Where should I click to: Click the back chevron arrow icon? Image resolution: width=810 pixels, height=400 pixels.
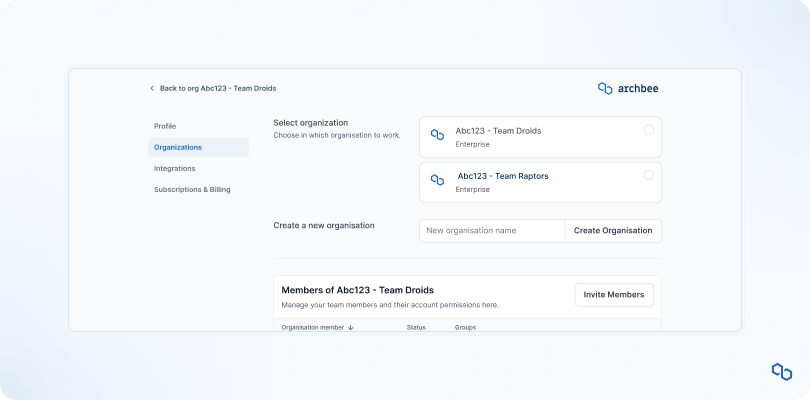[152, 88]
